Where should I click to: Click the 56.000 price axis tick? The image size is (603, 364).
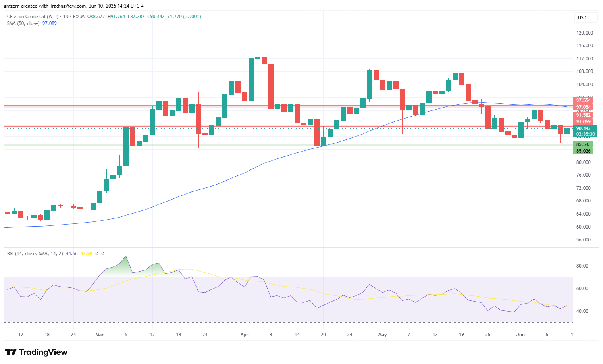click(584, 240)
